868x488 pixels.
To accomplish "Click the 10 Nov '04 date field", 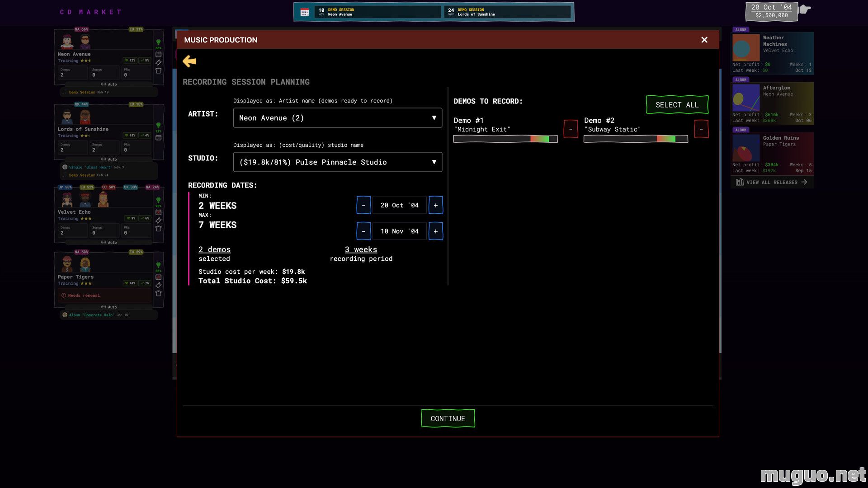I will [400, 231].
